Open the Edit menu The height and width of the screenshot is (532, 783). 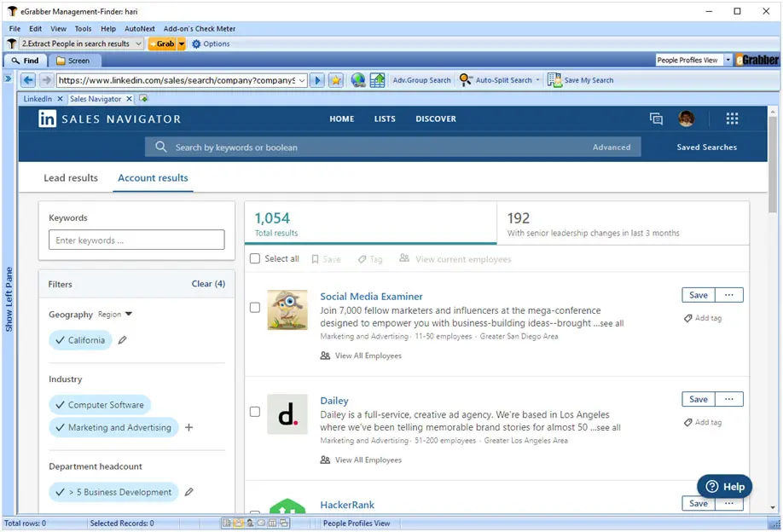click(36, 29)
